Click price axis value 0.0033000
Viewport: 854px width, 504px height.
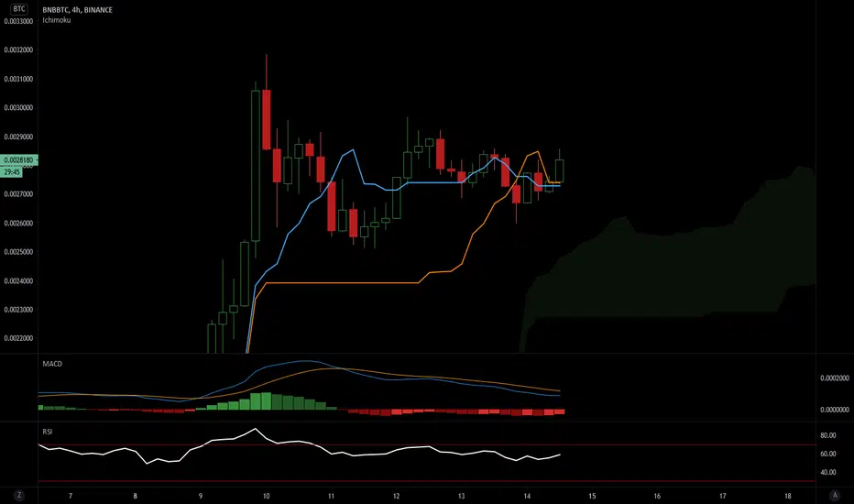point(18,21)
